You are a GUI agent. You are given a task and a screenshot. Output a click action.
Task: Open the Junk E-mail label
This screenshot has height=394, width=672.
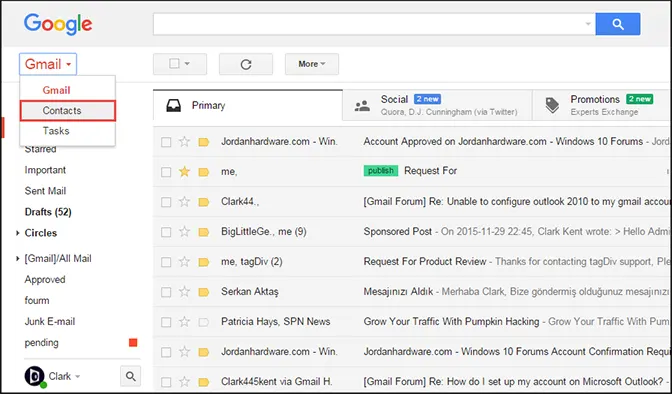(50, 322)
